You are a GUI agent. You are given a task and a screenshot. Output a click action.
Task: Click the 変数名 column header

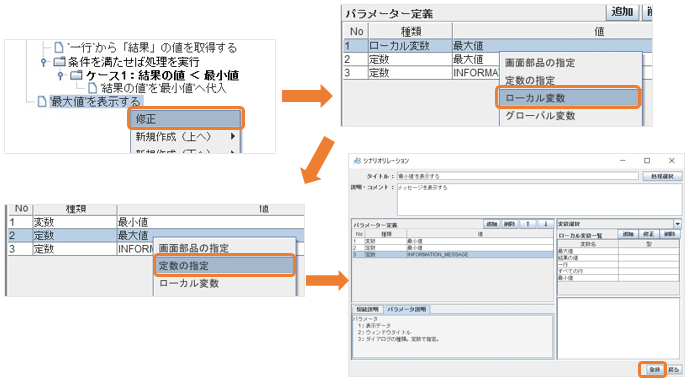(588, 244)
